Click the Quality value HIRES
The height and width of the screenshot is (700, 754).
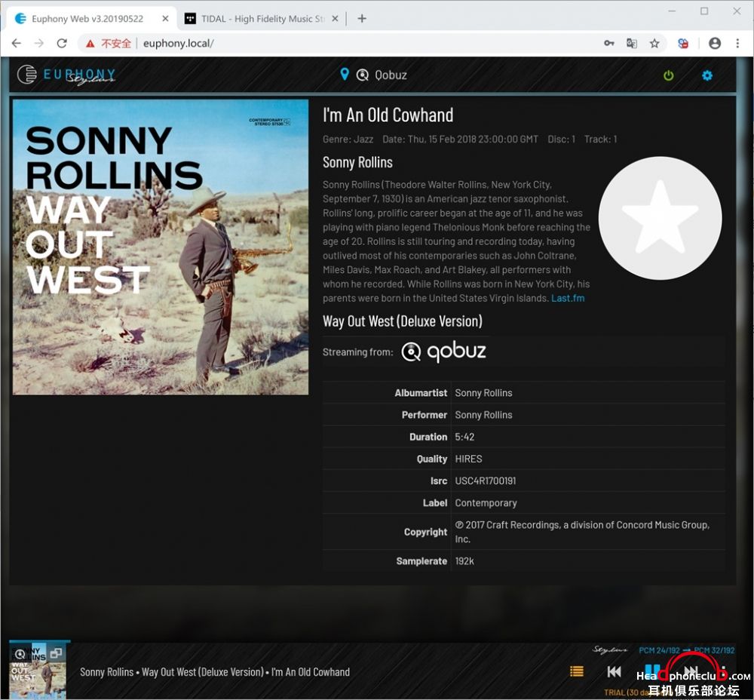coord(468,459)
